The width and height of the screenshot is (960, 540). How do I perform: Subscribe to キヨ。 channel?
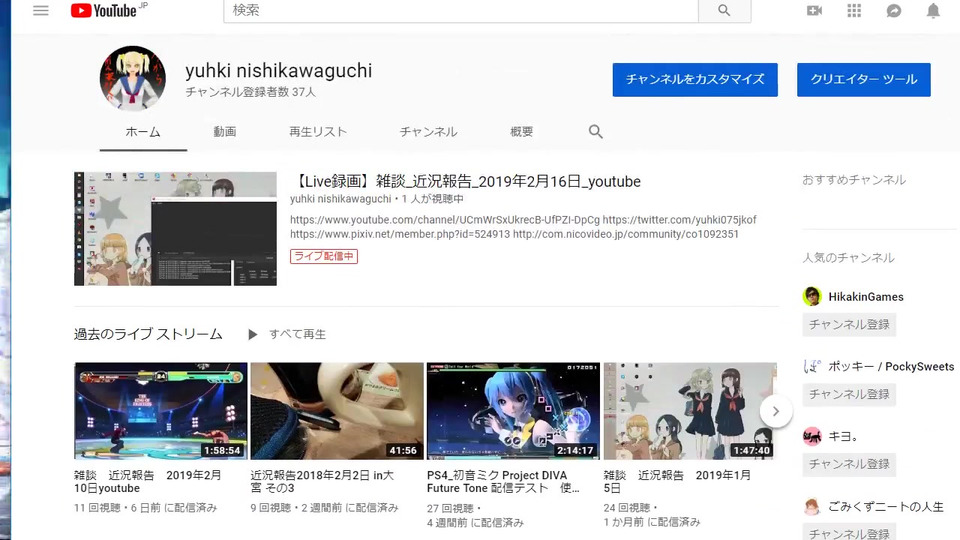(849, 464)
